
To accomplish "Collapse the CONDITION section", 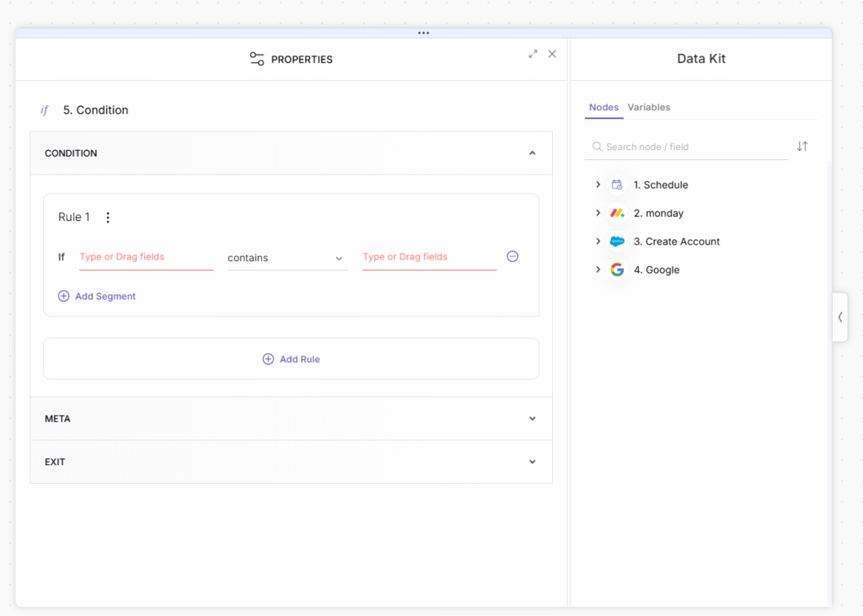I will pyautogui.click(x=533, y=153).
